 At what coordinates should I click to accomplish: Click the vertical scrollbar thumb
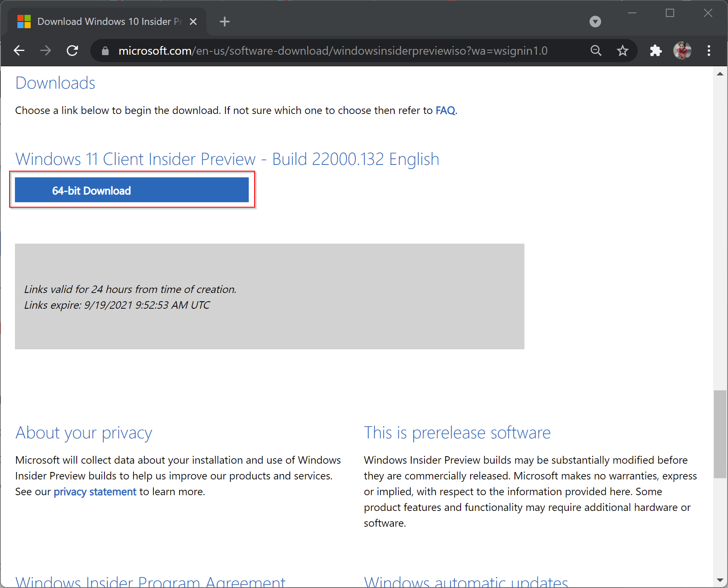tap(720, 434)
